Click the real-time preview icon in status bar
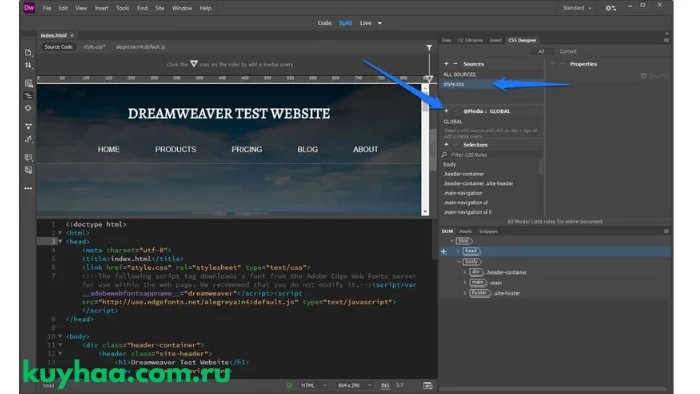Screen dimensions: 700x394 (x=428, y=386)
